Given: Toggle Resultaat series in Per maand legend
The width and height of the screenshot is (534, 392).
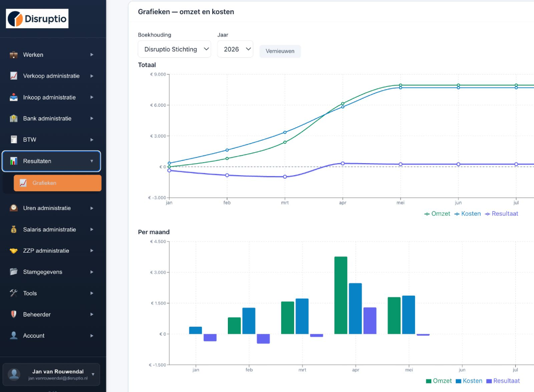Looking at the screenshot, I should tap(503, 381).
